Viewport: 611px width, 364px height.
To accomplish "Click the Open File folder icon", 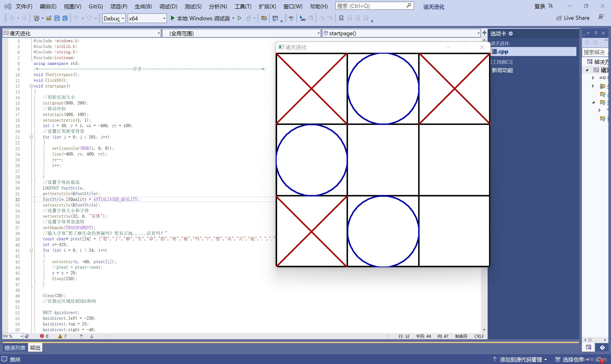I will coord(49,18).
